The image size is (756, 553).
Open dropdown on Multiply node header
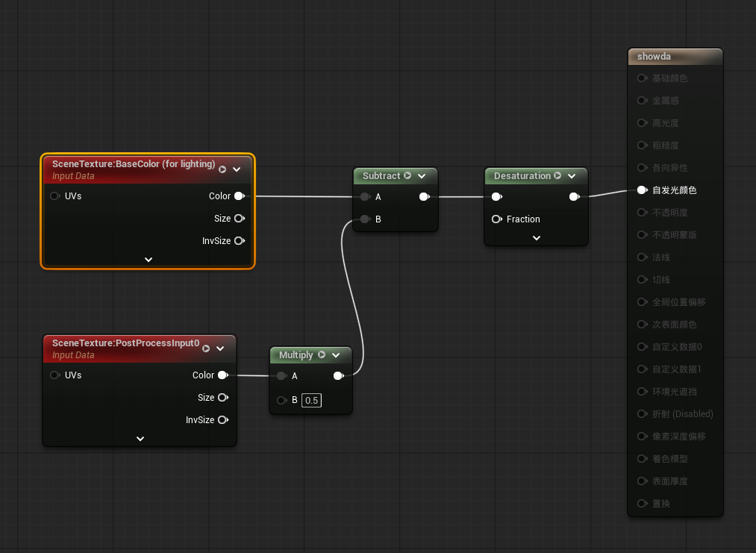(336, 355)
